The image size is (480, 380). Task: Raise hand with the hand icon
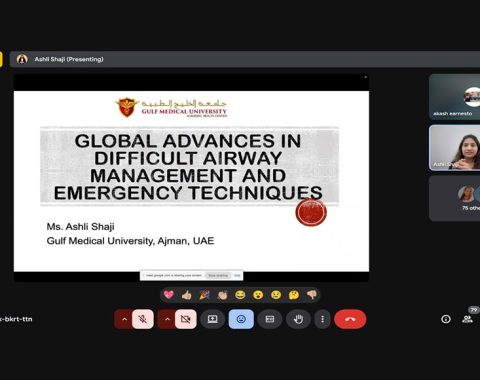298,319
